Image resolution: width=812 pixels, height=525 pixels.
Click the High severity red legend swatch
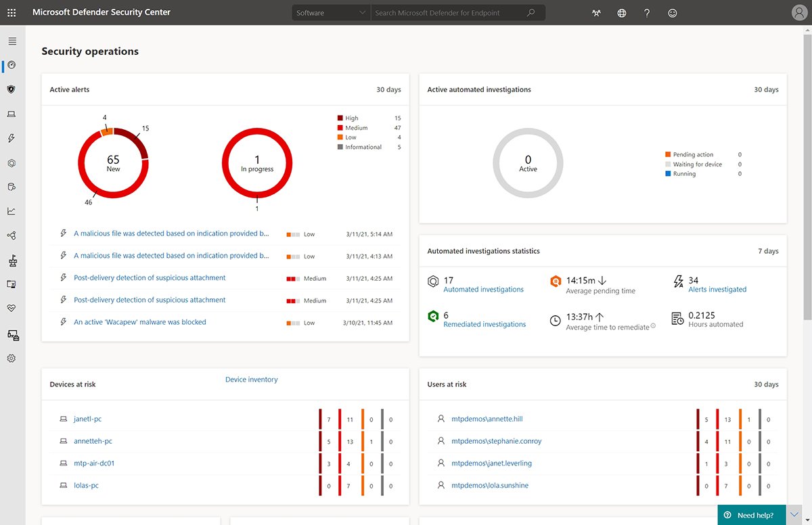[340, 118]
